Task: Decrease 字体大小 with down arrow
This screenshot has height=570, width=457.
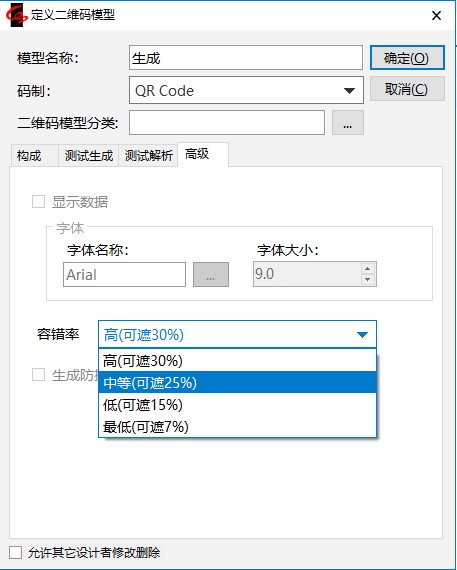Action: point(368,279)
